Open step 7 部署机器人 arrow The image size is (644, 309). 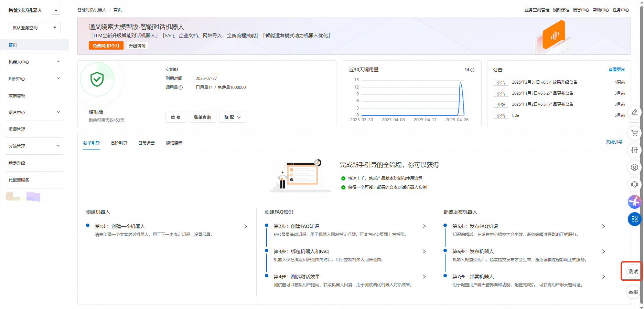click(603, 277)
